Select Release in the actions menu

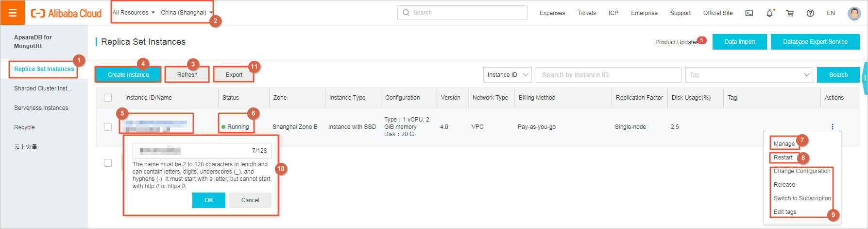[x=784, y=185]
